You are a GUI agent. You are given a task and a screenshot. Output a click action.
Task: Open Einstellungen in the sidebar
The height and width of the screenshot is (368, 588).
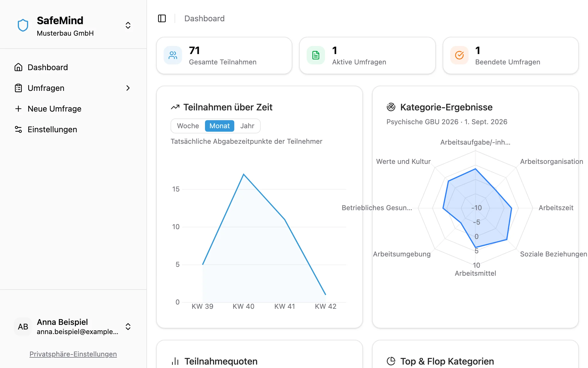click(73, 129)
